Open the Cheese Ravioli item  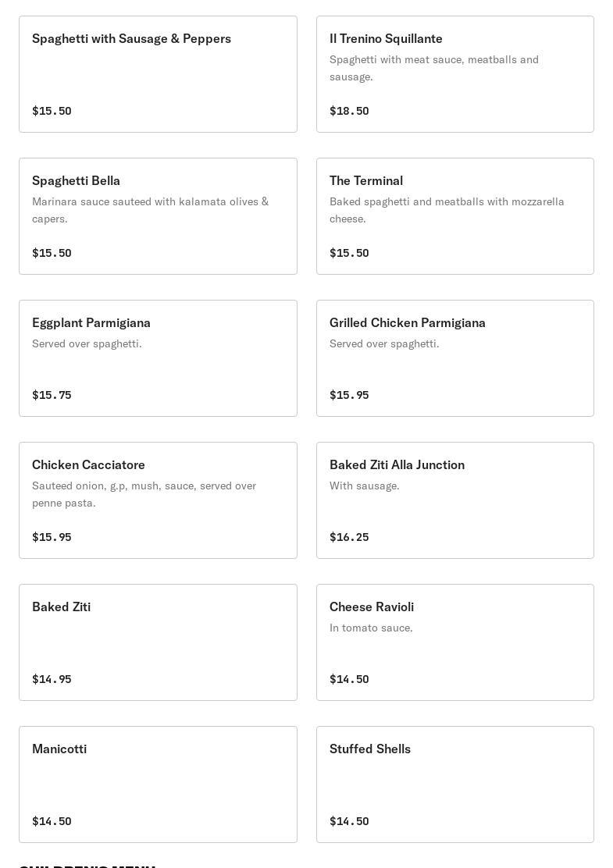click(x=455, y=642)
